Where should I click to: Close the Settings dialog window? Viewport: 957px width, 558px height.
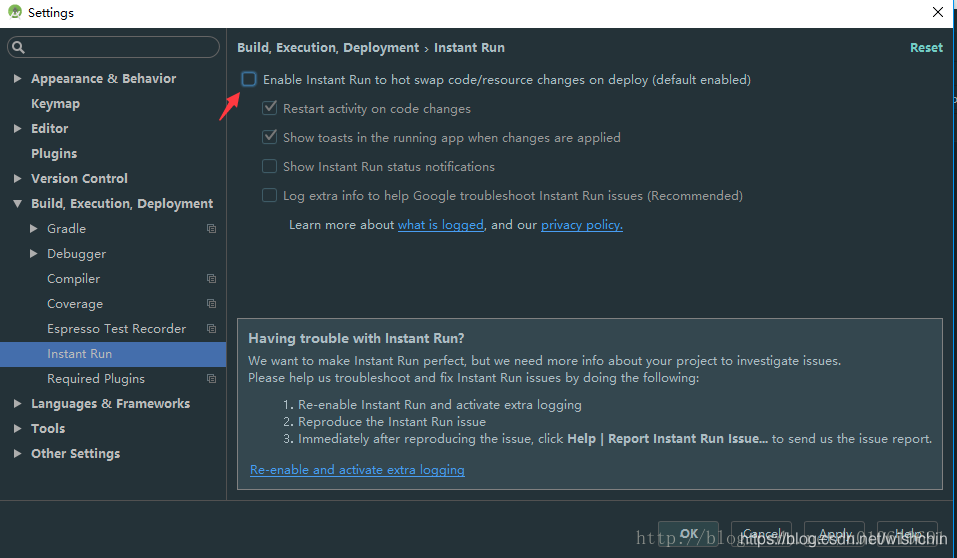938,12
